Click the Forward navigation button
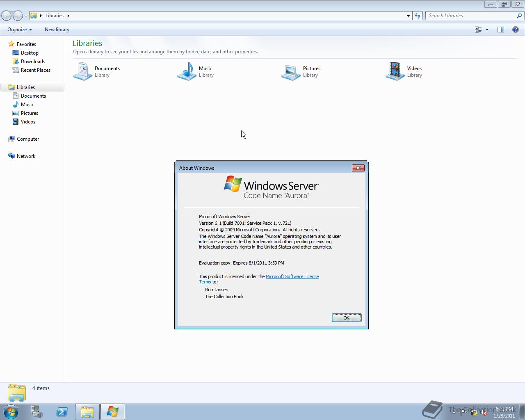The width and height of the screenshot is (525, 420). pyautogui.click(x=18, y=16)
